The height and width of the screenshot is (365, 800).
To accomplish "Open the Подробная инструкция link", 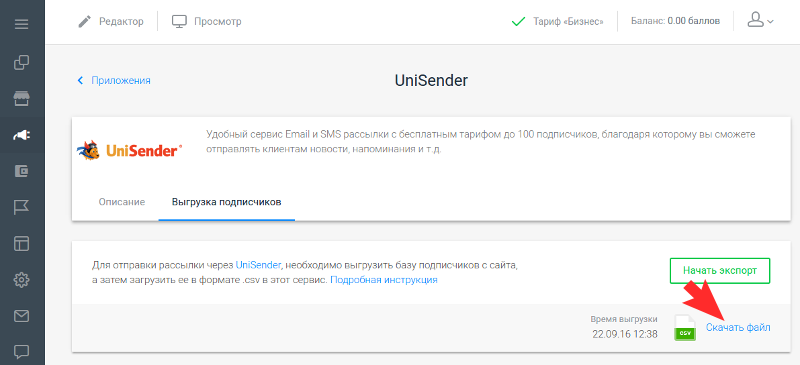I will (384, 280).
